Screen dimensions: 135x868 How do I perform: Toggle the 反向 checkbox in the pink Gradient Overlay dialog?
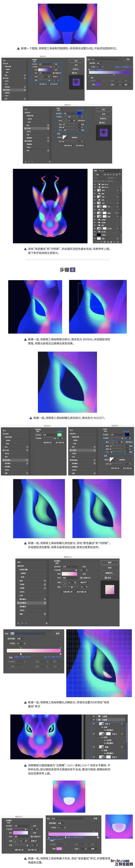tap(81, 574)
